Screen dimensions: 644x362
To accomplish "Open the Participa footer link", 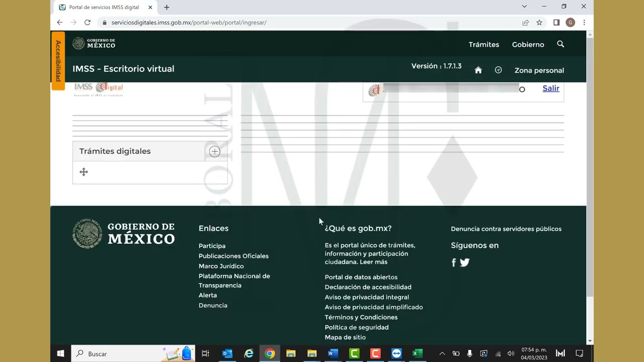I will point(212,246).
